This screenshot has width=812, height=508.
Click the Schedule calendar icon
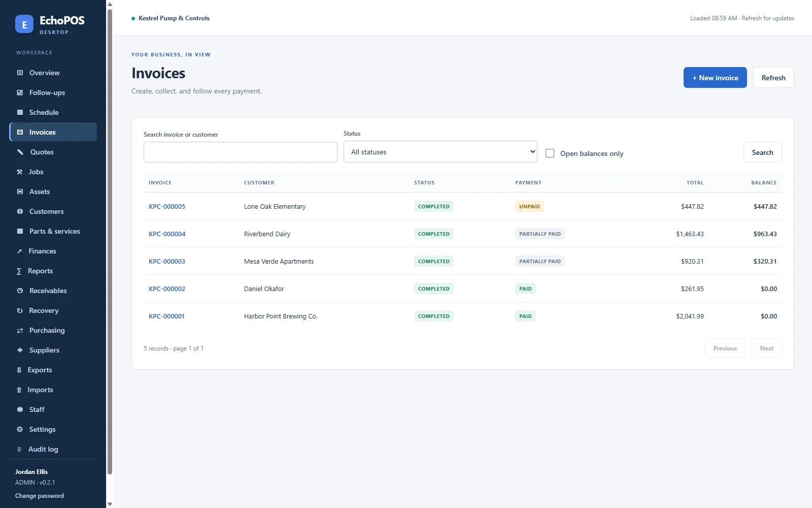click(x=20, y=112)
